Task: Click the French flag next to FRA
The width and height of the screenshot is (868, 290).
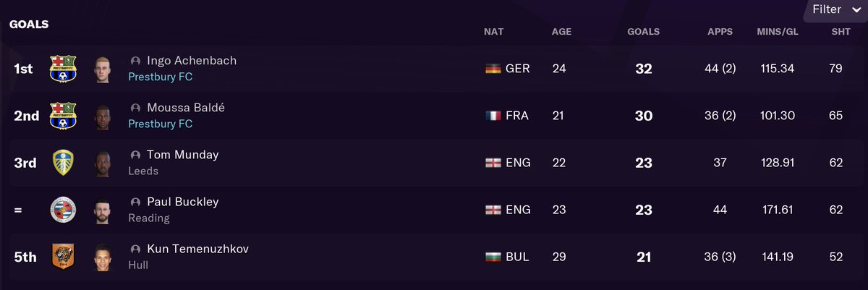Action: 493,116
